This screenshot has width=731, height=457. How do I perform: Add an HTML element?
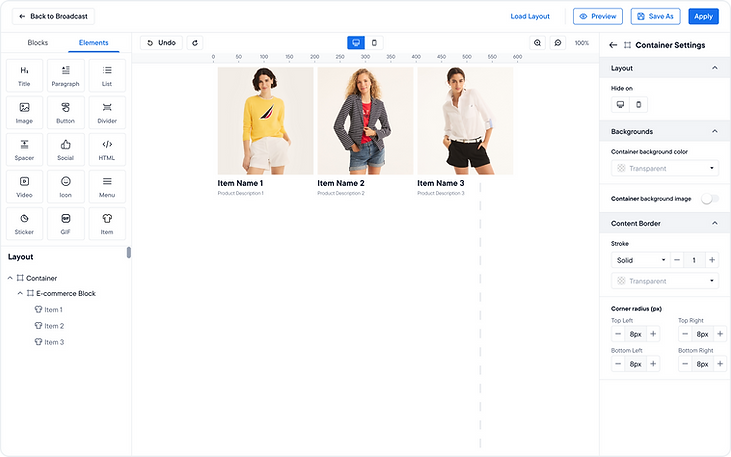coord(107,149)
